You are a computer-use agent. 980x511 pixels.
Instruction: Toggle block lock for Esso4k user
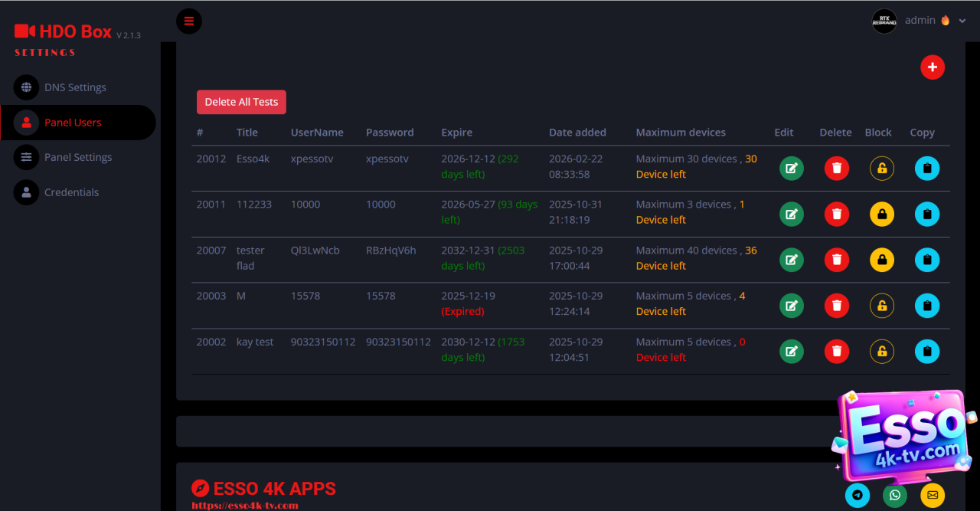coord(881,169)
